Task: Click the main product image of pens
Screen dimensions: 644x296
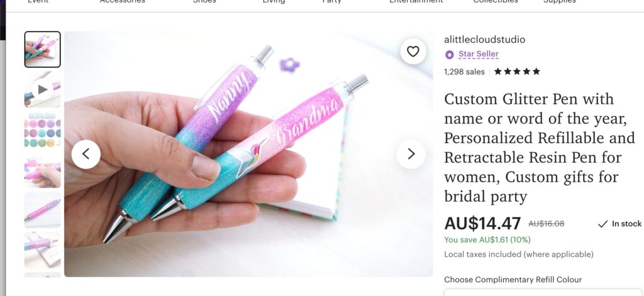Action: point(248,154)
